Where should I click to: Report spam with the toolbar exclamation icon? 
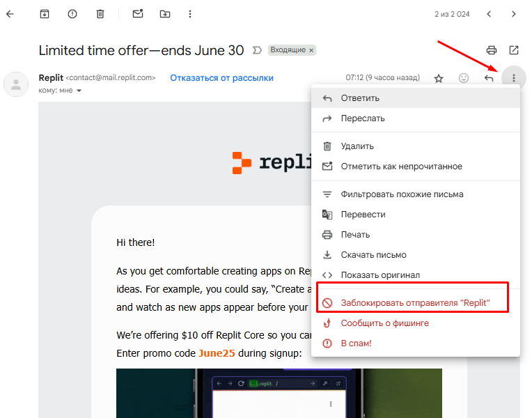(72, 14)
